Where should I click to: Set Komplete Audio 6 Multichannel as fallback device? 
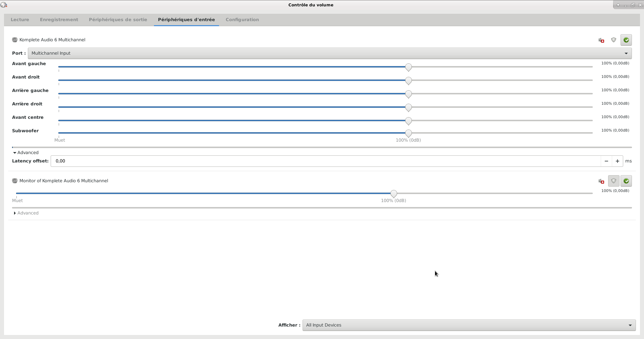pyautogui.click(x=626, y=40)
